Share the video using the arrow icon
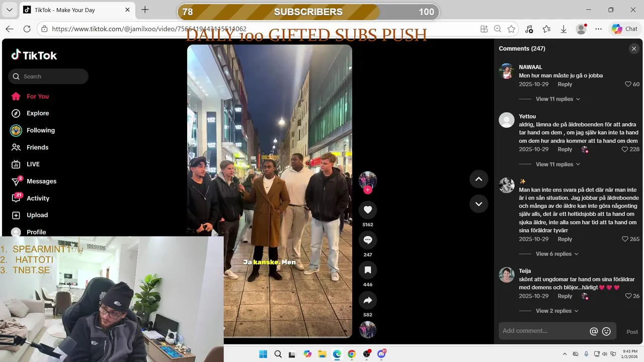This screenshot has height=362, width=644. (367, 300)
